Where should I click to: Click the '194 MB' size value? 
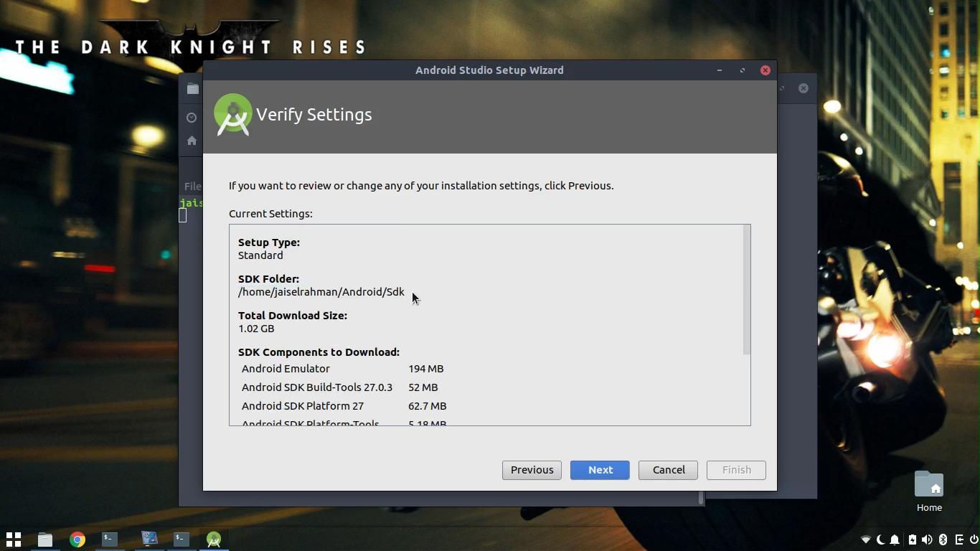(426, 369)
